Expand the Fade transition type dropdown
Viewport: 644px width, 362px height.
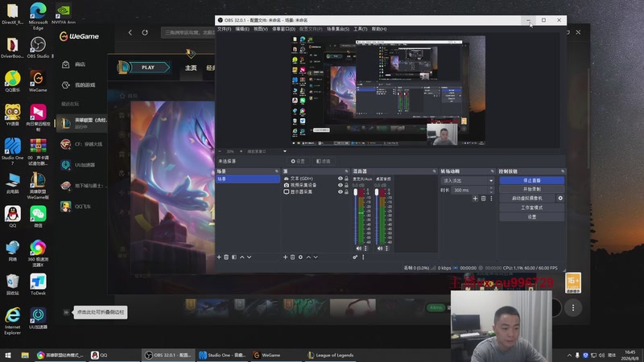[491, 180]
